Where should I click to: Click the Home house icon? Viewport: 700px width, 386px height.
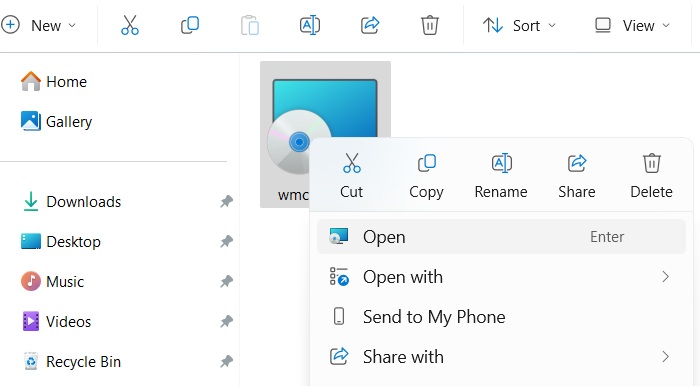pyautogui.click(x=31, y=81)
